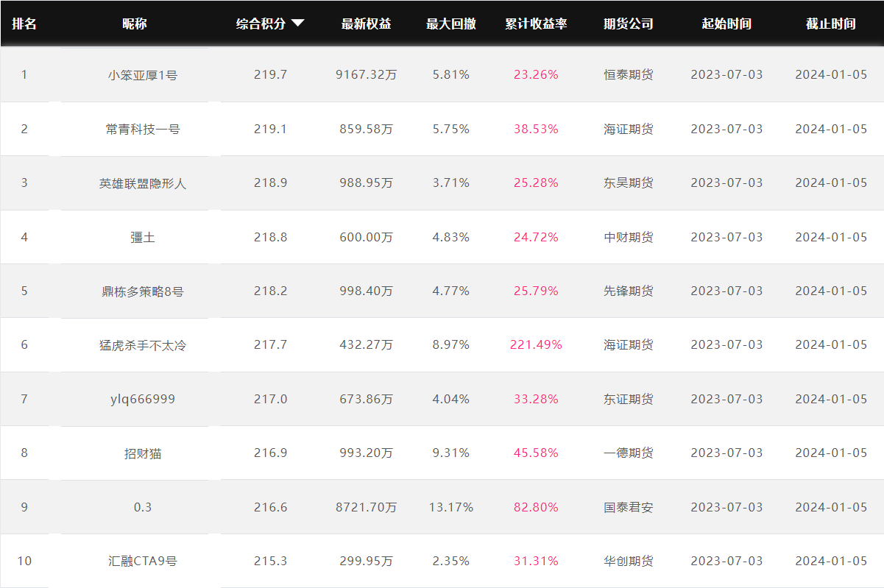Select score 216.6
884x588 pixels.
(270, 507)
